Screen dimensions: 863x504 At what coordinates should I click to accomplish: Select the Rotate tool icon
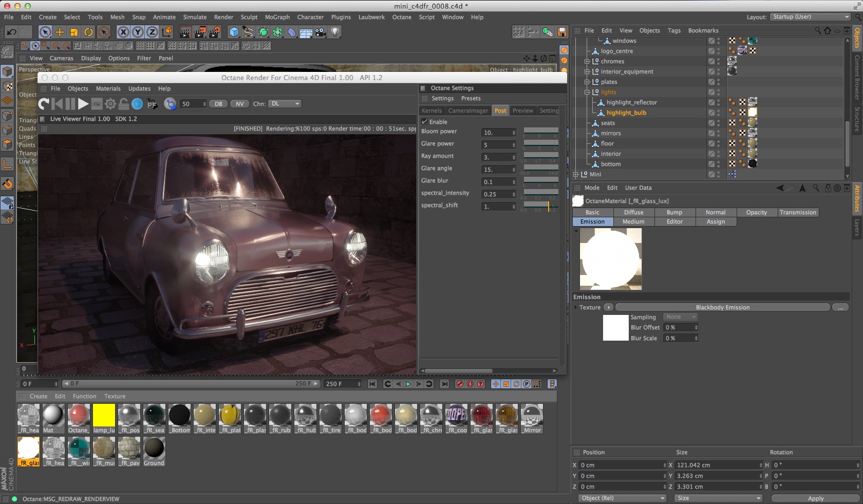pyautogui.click(x=88, y=32)
